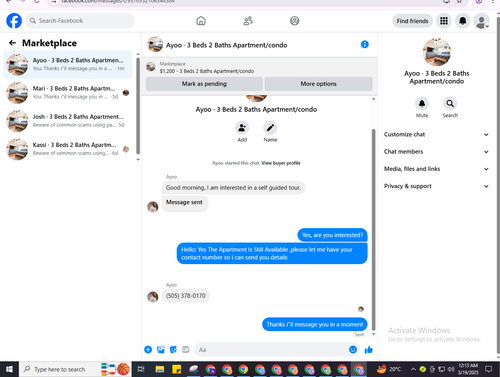Open the Facebook logo home link
Screen dimensions: 500x377
pos(14,21)
